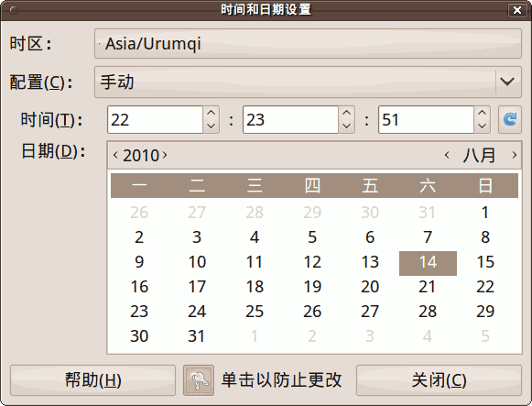The image size is (532, 406).
Task: Select August 25 in the calendar
Action: (255, 312)
